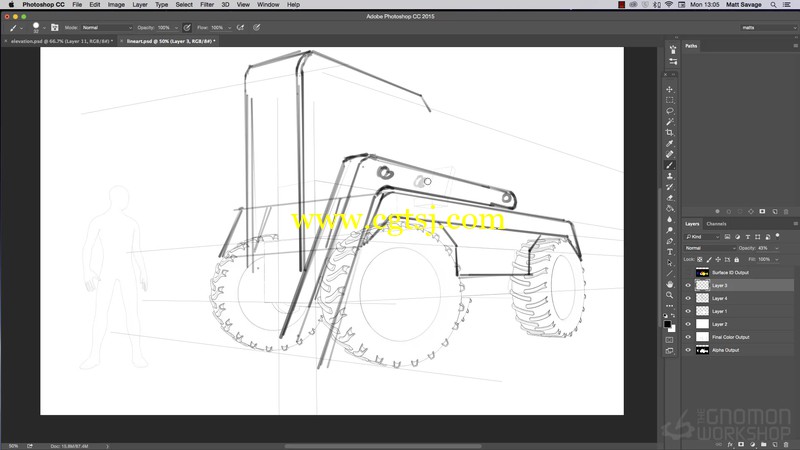Hide the Alpha Output layer
This screenshot has width=800, height=450.
[x=688, y=350]
